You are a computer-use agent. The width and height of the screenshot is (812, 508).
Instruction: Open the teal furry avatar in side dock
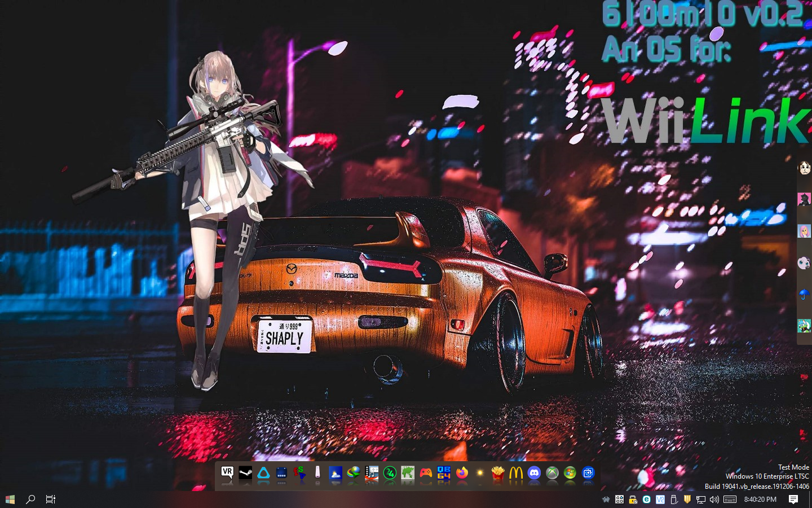[804, 326]
